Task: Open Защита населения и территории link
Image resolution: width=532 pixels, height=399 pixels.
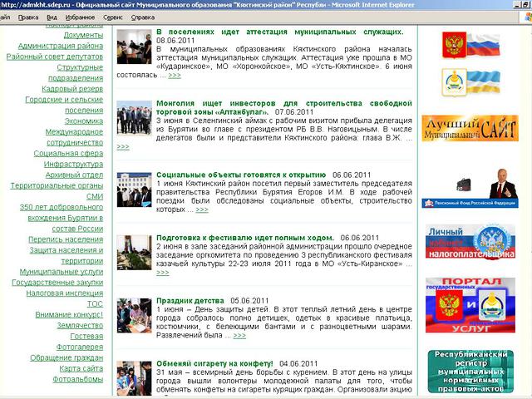Action: click(66, 255)
